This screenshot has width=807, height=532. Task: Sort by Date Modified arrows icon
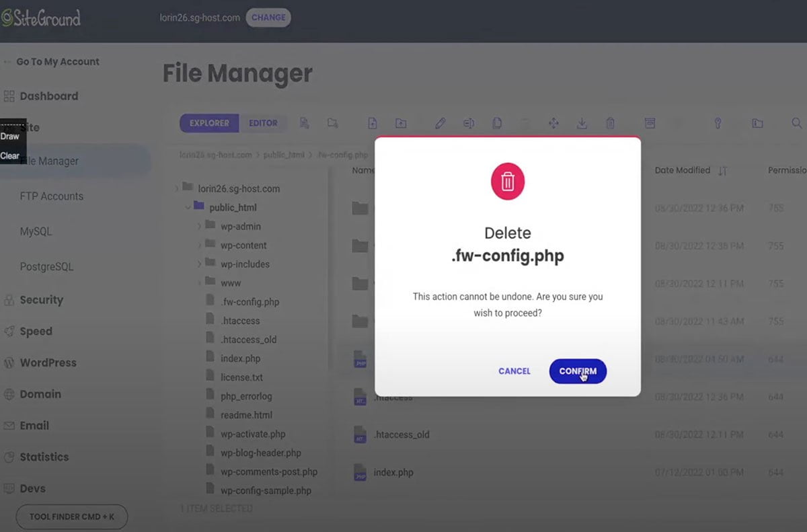(x=723, y=171)
